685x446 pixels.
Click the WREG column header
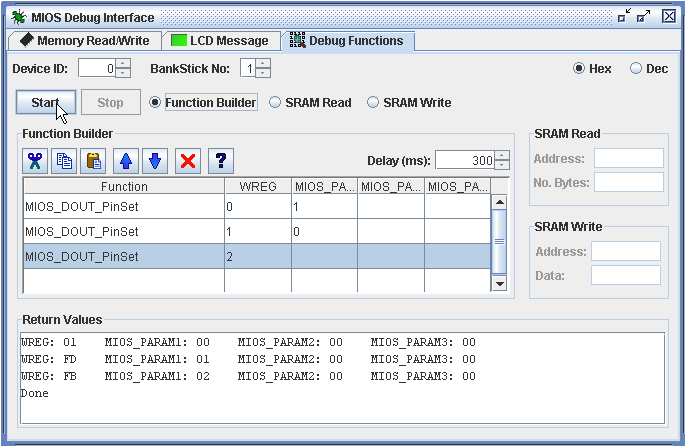tap(258, 187)
